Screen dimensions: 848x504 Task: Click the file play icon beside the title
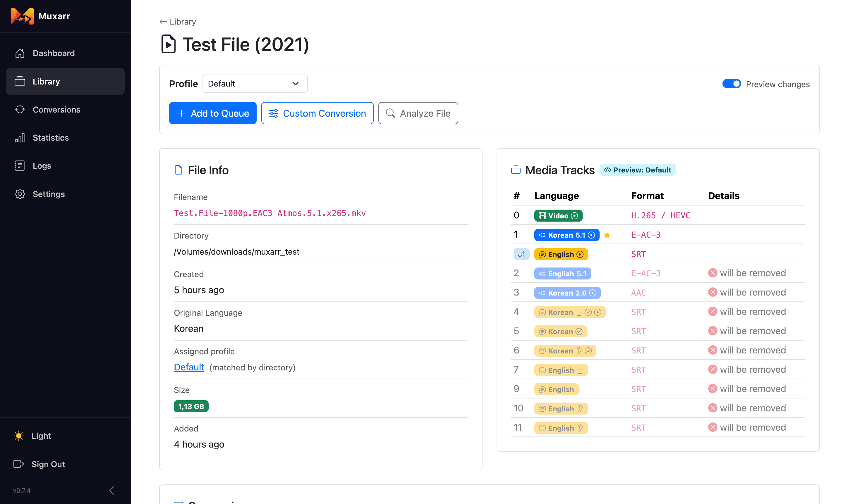coord(168,44)
